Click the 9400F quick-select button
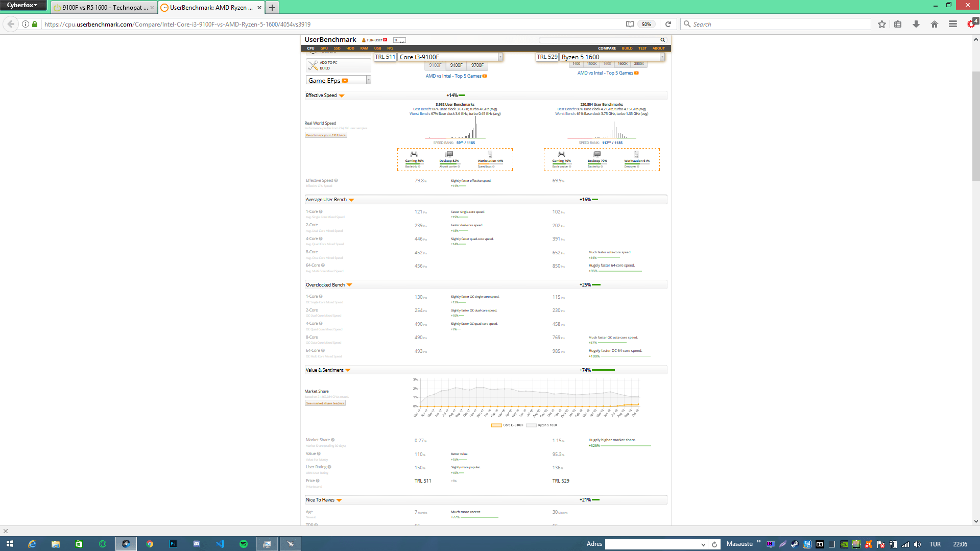 click(x=457, y=65)
